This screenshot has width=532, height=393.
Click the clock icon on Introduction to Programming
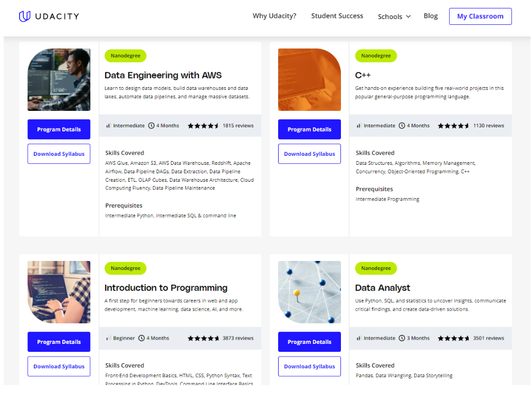[x=141, y=338]
